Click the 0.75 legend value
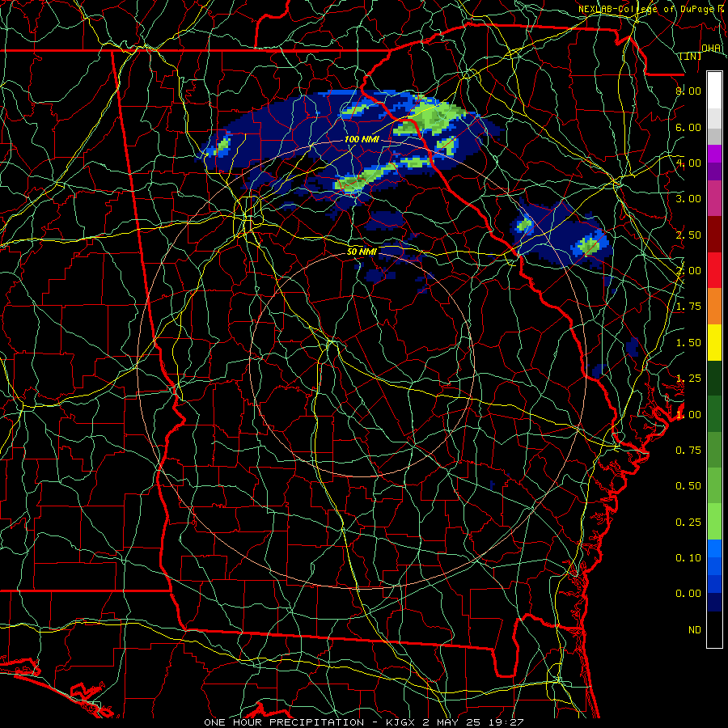This screenshot has height=728, width=728. (x=688, y=451)
